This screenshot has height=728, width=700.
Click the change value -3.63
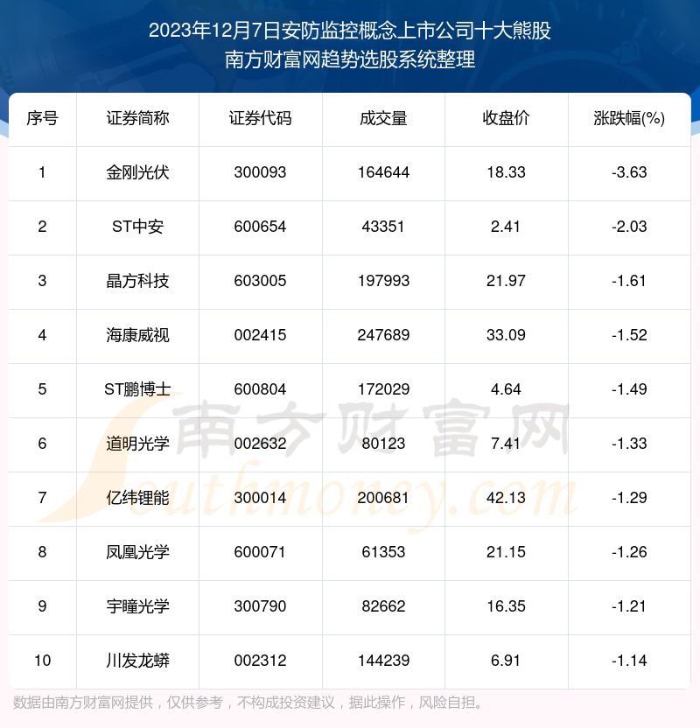tap(629, 172)
